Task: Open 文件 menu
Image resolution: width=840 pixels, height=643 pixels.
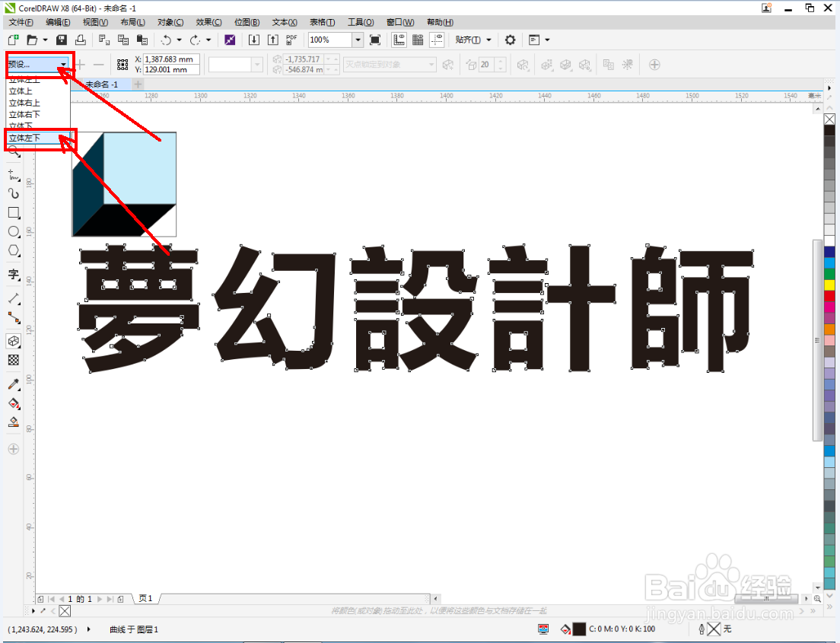Action: (x=21, y=22)
